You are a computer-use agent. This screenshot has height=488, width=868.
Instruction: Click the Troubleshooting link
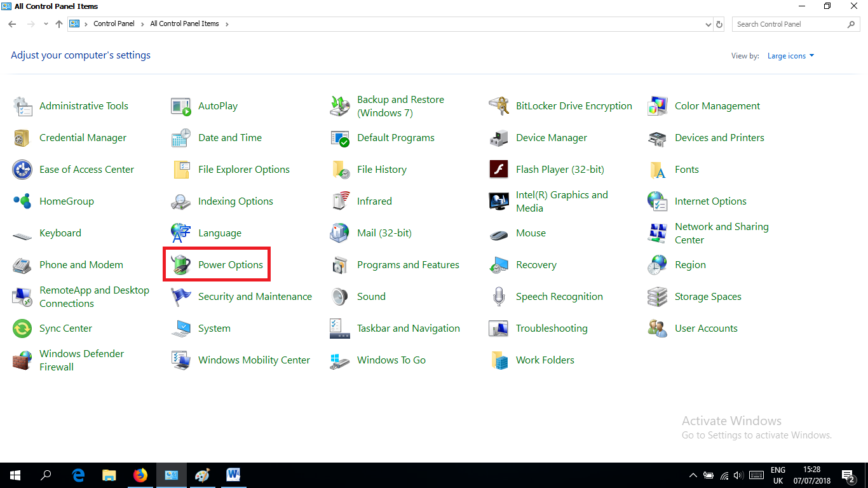click(x=552, y=329)
